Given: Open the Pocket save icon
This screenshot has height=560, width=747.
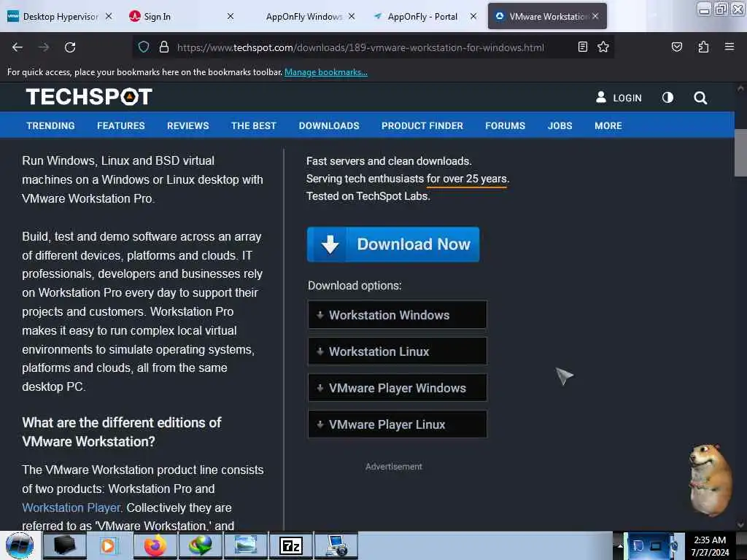Looking at the screenshot, I should click(676, 47).
